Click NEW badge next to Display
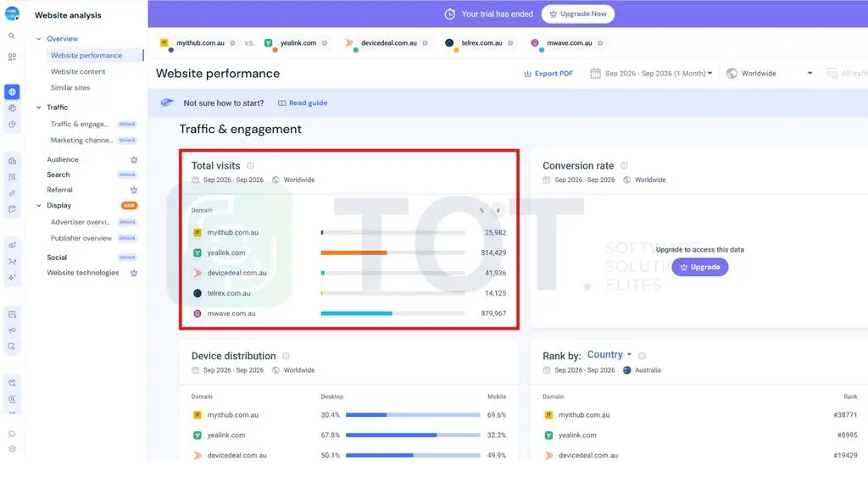The image size is (868, 488). click(x=129, y=206)
